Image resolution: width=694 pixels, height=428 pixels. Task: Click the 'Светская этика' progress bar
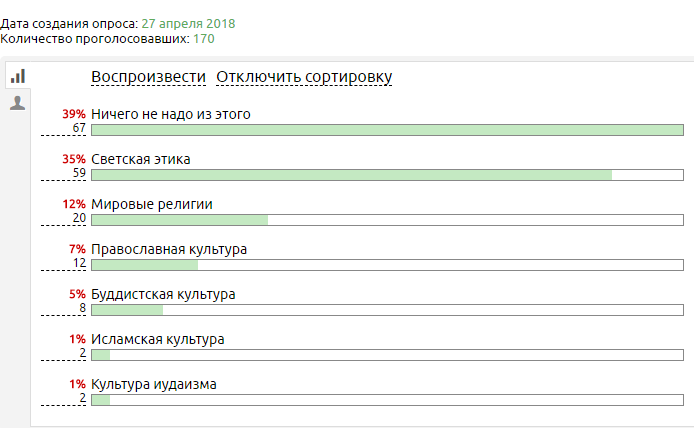[x=387, y=175]
